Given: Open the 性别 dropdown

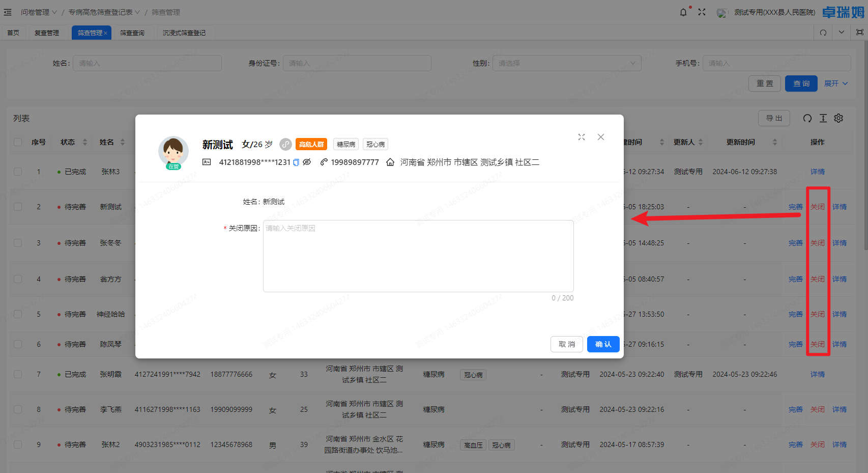Looking at the screenshot, I should click(x=566, y=63).
